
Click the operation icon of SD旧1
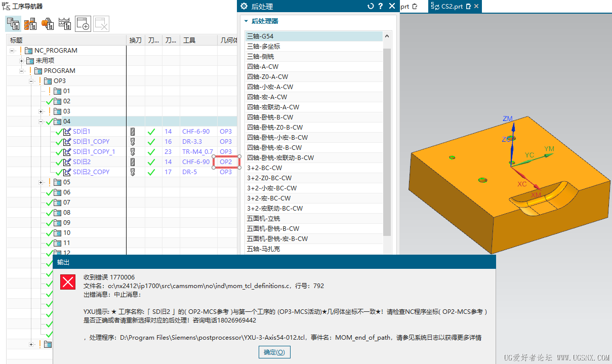click(67, 132)
